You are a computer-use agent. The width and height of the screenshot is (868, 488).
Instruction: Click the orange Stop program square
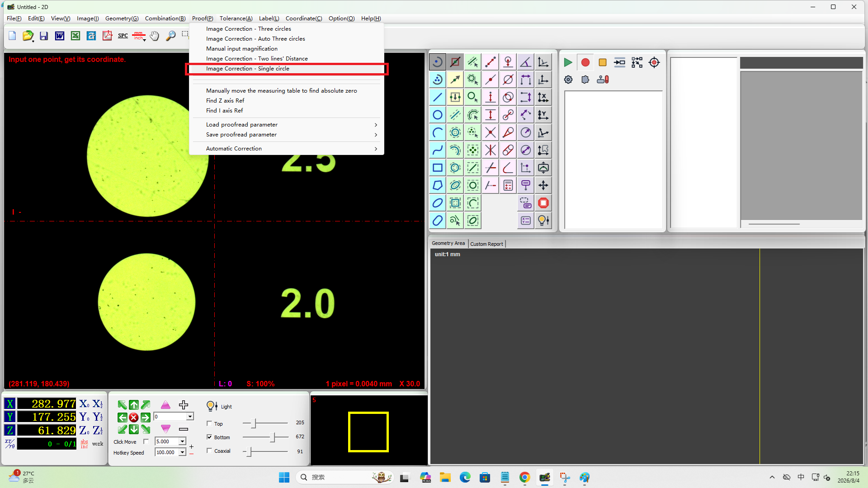(x=602, y=62)
